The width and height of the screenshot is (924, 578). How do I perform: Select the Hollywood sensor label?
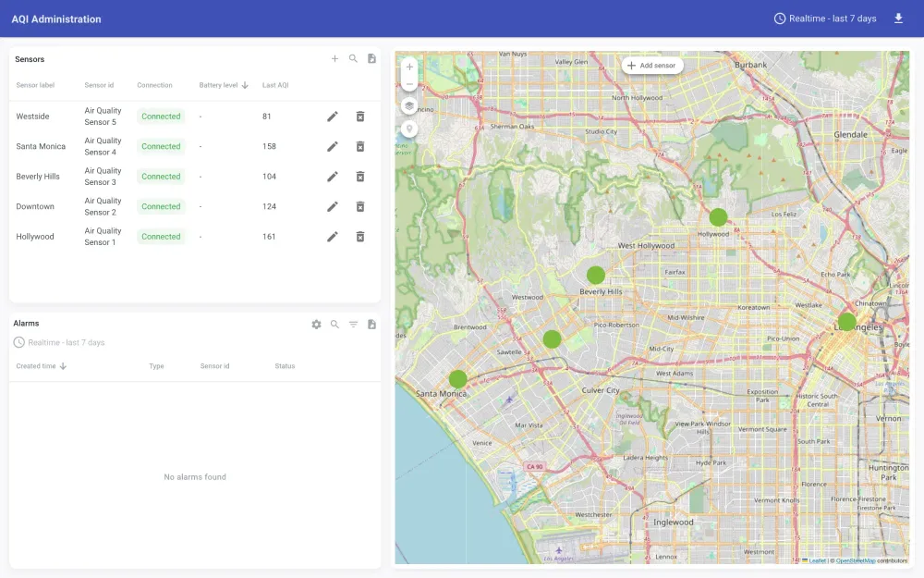[x=35, y=237]
